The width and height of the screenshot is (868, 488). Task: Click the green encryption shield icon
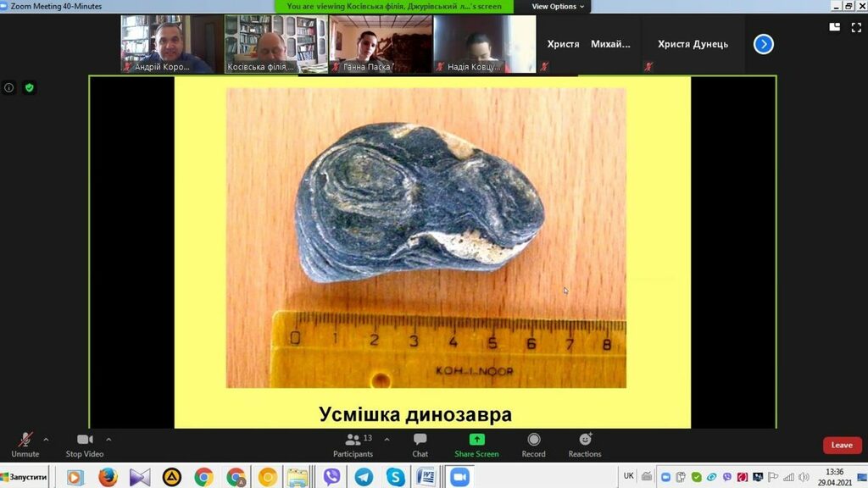click(30, 87)
